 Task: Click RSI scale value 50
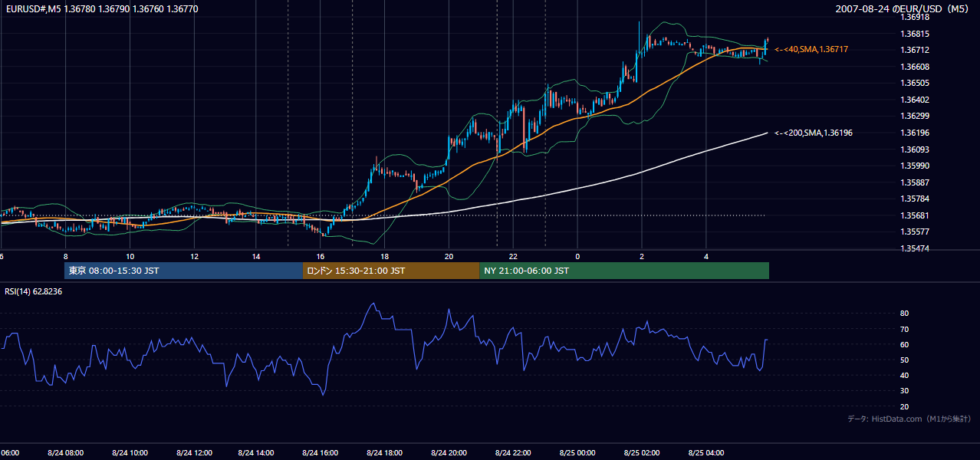pos(904,360)
